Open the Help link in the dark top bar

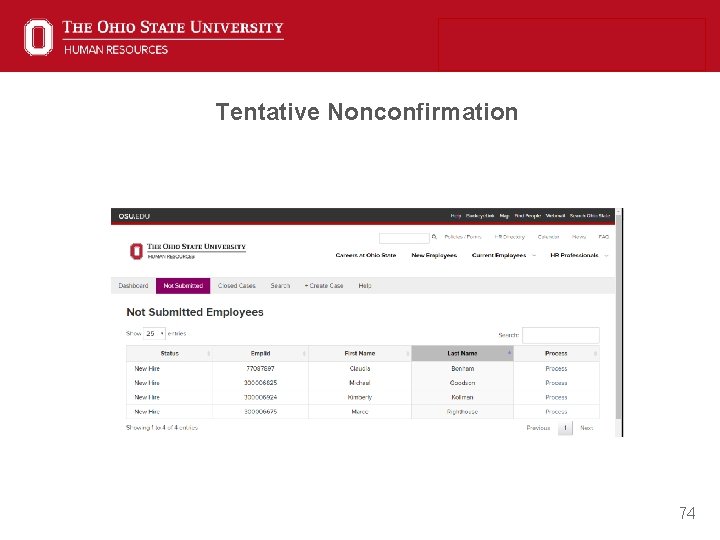456,215
